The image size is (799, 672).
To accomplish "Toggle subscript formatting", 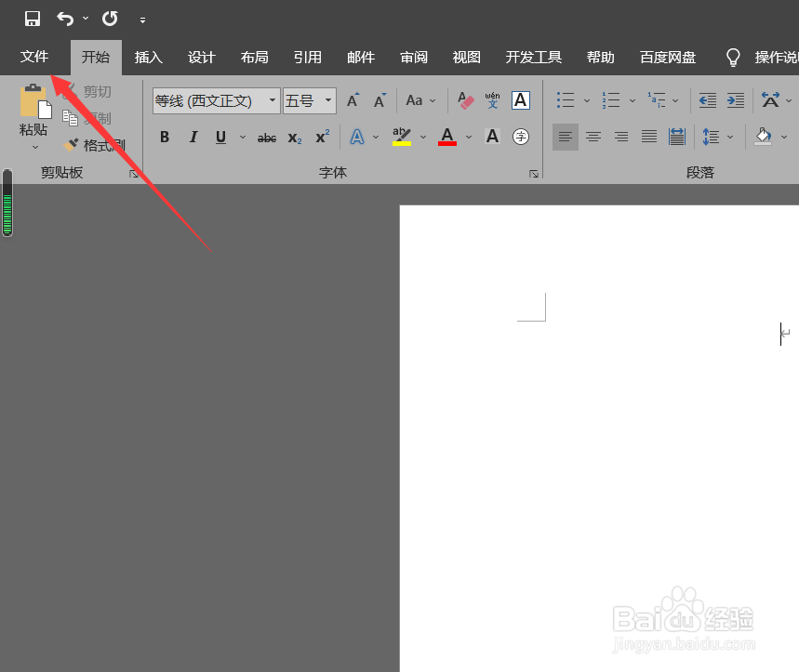I will coord(295,138).
